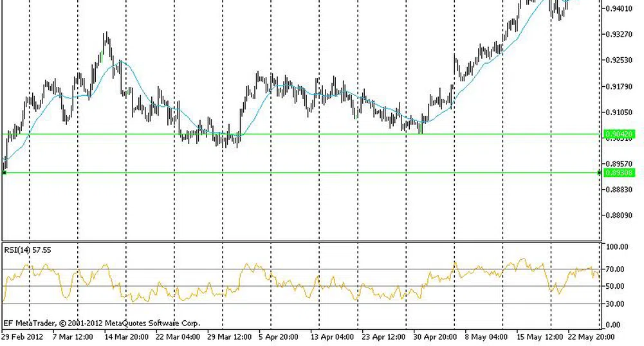The height and width of the screenshot is (346, 644).
Task: Click the 50.00 RSI scale level
Action: click(617, 287)
